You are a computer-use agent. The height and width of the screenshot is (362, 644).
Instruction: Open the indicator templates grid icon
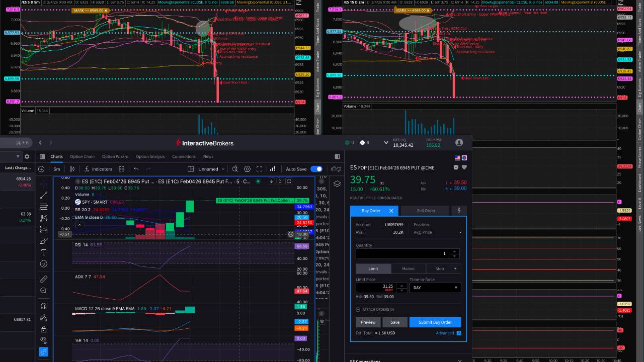[x=121, y=169]
